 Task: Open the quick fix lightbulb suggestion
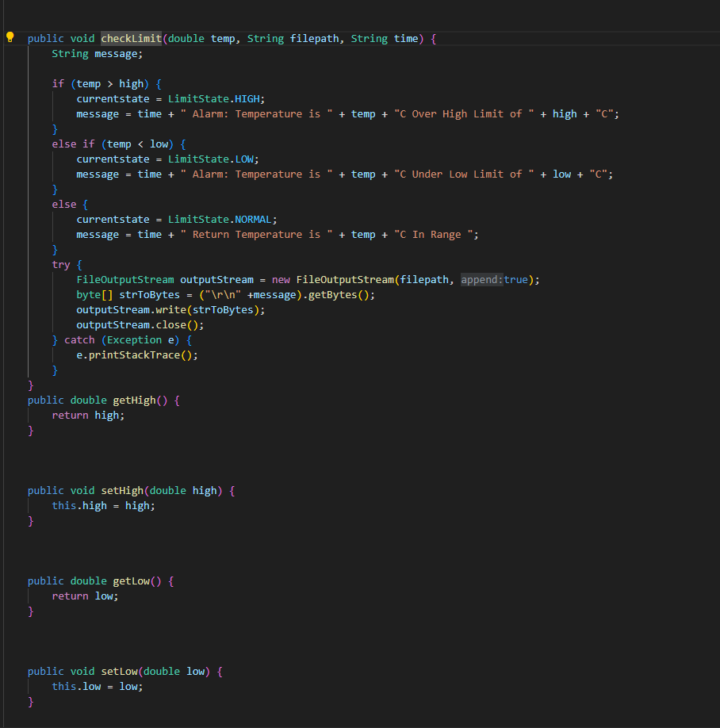pyautogui.click(x=10, y=36)
